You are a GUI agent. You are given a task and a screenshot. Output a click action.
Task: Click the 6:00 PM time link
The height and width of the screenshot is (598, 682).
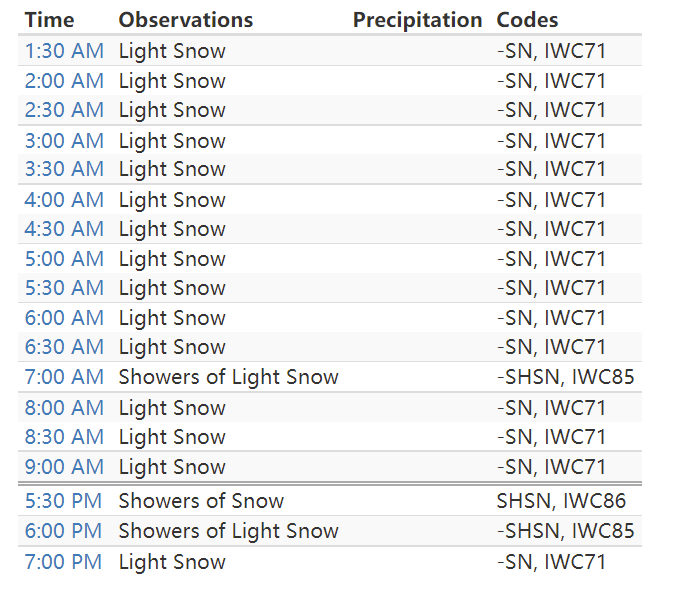[63, 531]
